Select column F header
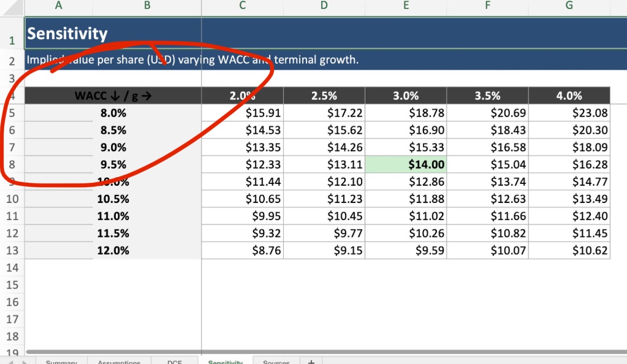 click(x=488, y=6)
